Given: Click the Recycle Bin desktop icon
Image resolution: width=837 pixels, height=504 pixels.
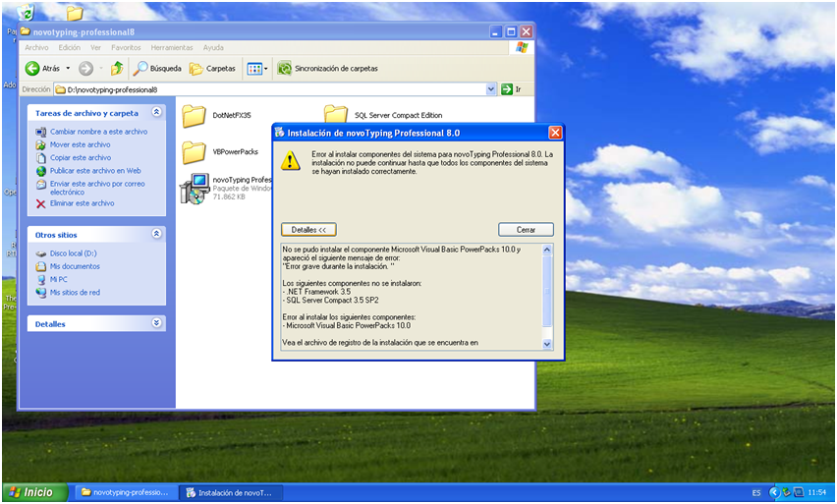Looking at the screenshot, I should [26, 12].
